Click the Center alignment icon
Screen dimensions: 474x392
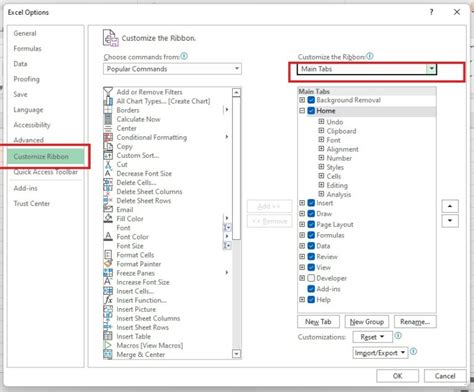(x=108, y=128)
